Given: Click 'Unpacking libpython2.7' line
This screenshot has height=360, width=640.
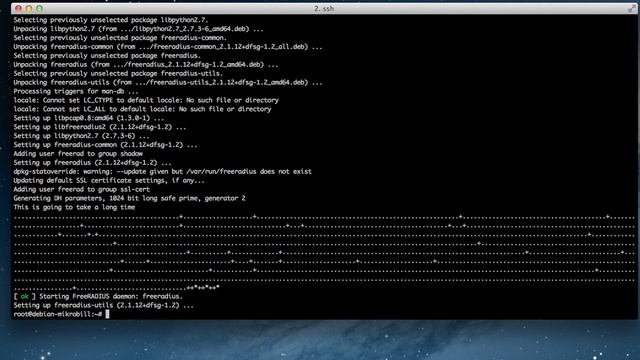Looking at the screenshot, I should [138, 29].
